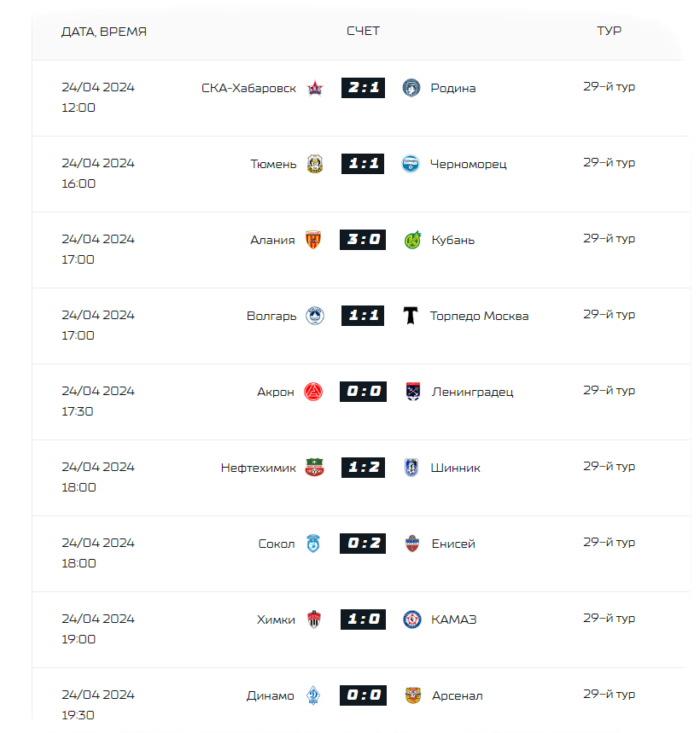700x733 pixels.
Task: Click the Алания shield emblem
Action: point(312,240)
